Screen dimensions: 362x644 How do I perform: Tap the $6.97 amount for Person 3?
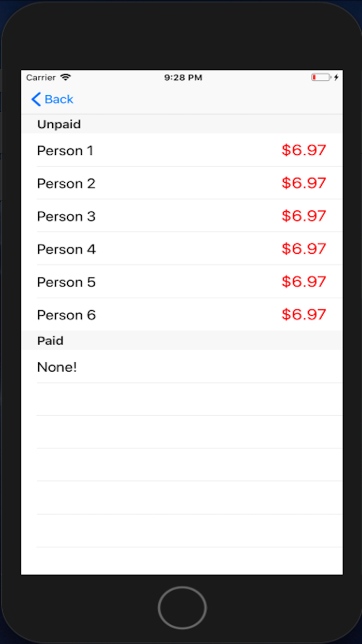pos(304,216)
